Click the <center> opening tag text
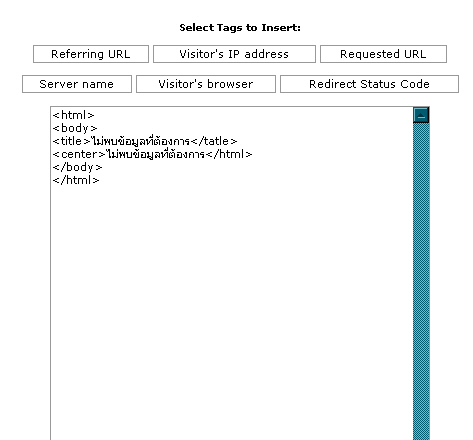 79,154
